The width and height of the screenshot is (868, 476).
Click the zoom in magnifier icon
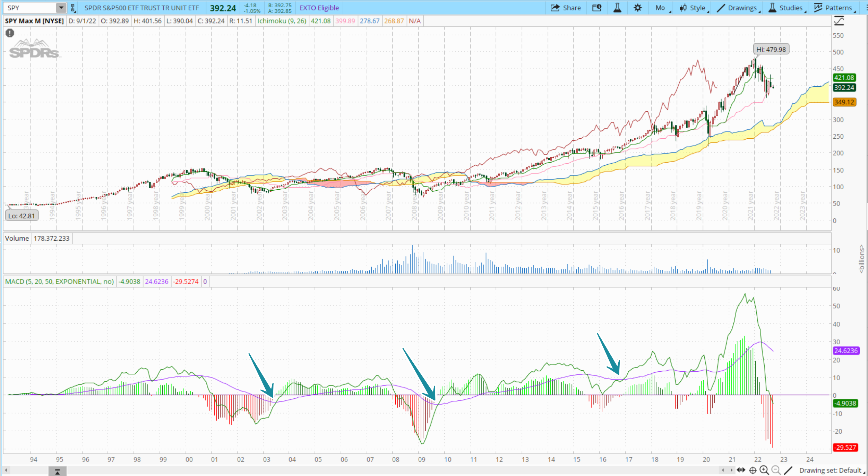pyautogui.click(x=764, y=470)
